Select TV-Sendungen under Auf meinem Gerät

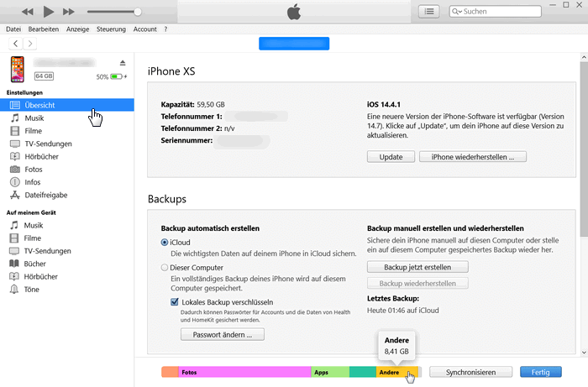[x=66, y=251]
